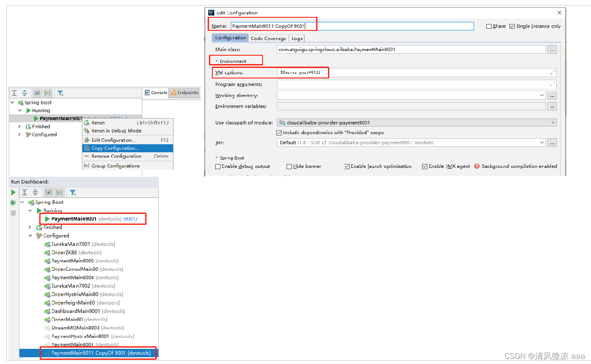Image resolution: width=591 pixels, height=364 pixels.
Task: Open the Working directory dropdown
Action: point(542,96)
